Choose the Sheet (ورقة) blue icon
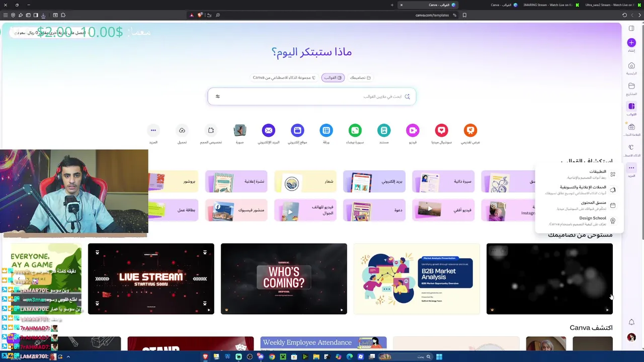The width and height of the screenshot is (644, 362). click(x=326, y=130)
